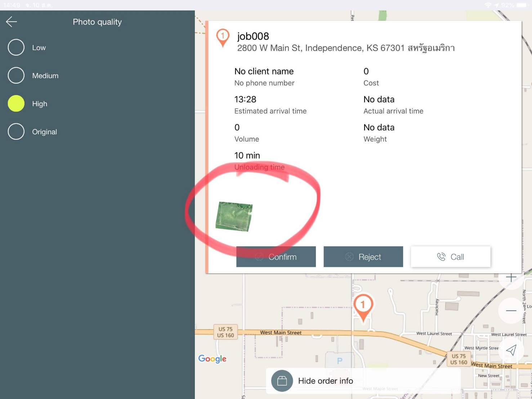Select Medium photo quality

(16, 76)
